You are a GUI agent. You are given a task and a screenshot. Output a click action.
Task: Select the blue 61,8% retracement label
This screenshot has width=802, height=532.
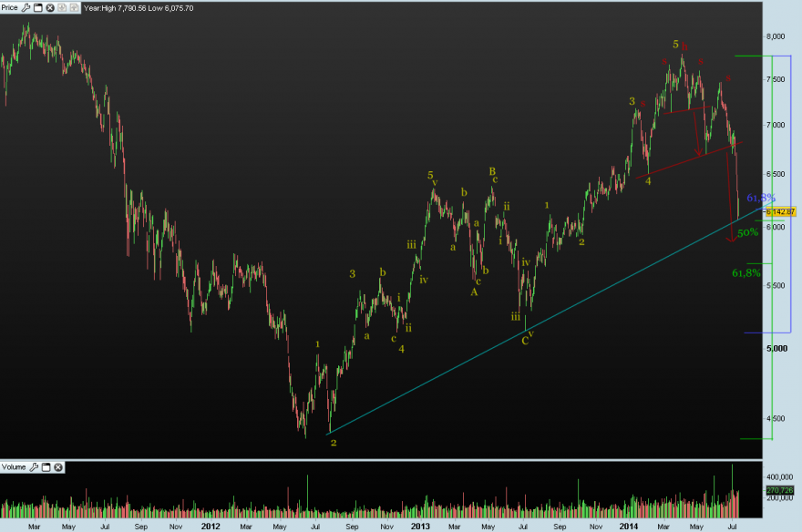click(x=761, y=198)
